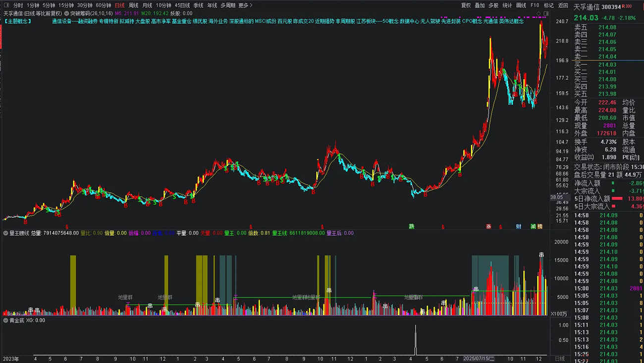Open the 60分钟 period tab
644x363 pixels.
click(x=103, y=5)
